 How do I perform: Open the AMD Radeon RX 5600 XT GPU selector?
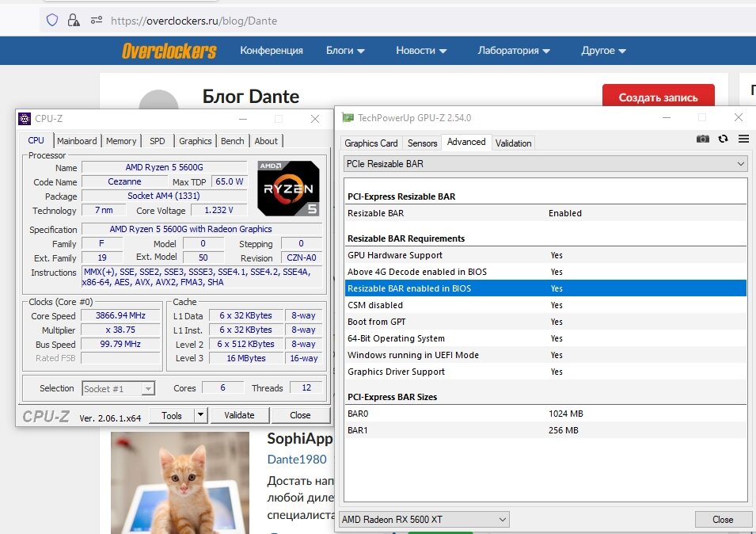pyautogui.click(x=424, y=520)
